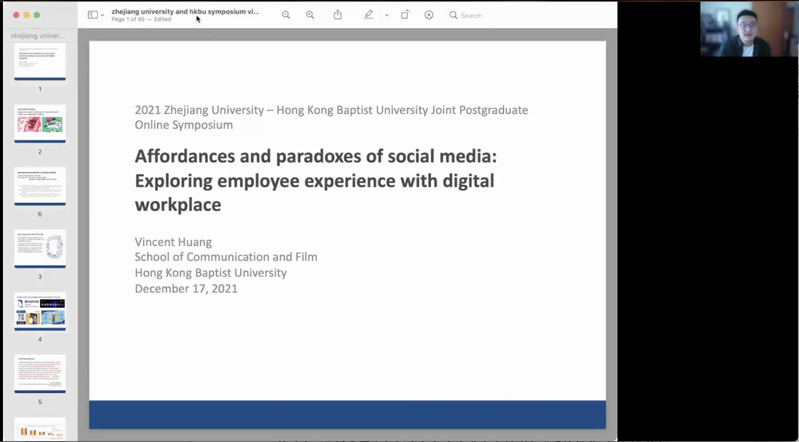Click the Share icon in toolbar
799x442 pixels.
338,15
